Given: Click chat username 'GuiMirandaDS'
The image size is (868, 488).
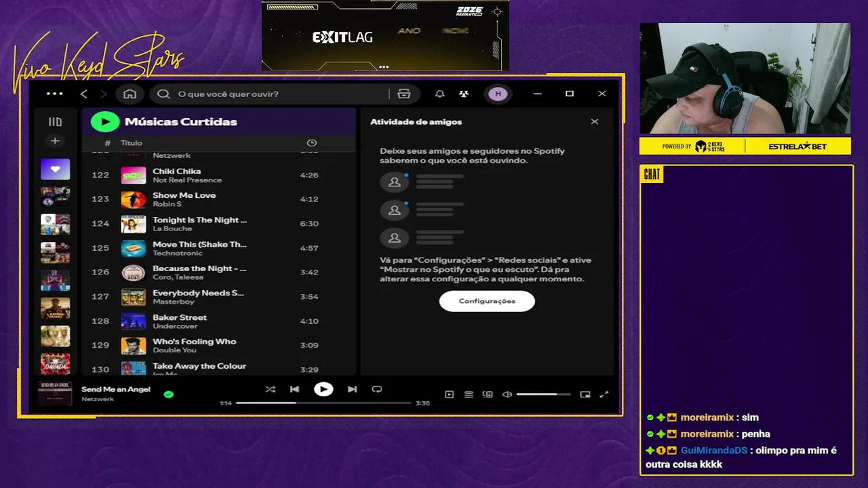Looking at the screenshot, I should (714, 450).
